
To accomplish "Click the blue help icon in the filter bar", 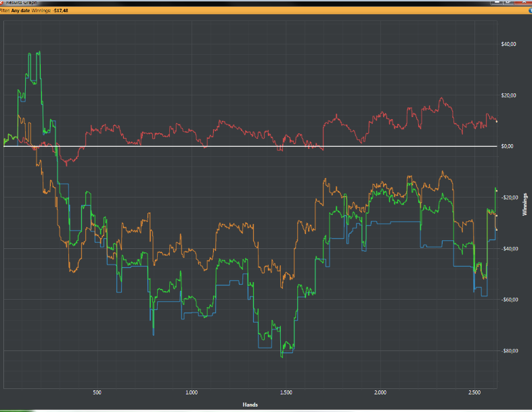I will click(x=530, y=11).
